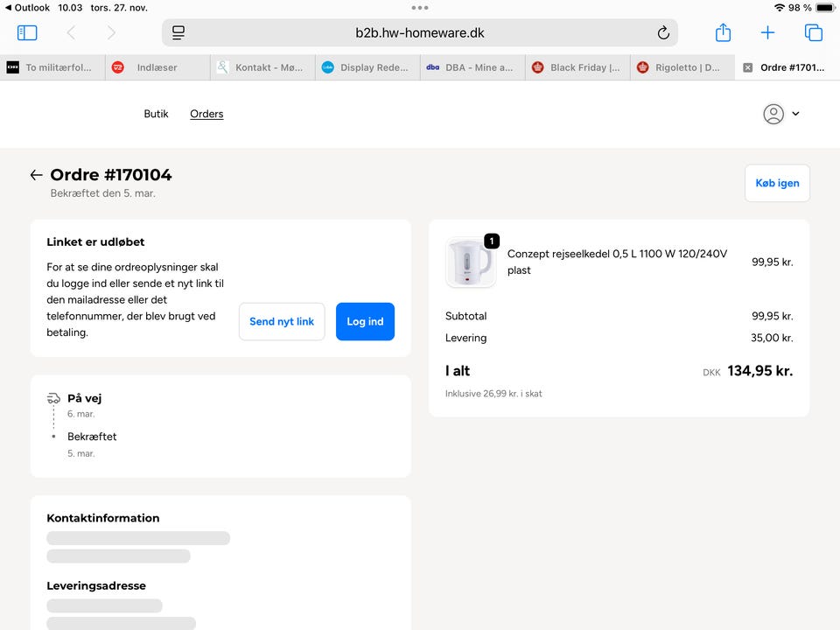Tap the b2b.hw-homeware.dk address field
Viewport: 840px width, 630px height.
pyautogui.click(x=420, y=32)
